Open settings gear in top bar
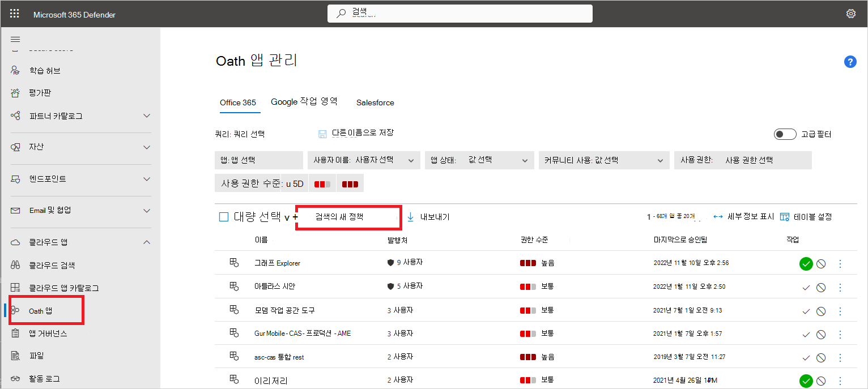868x389 pixels. tap(850, 14)
